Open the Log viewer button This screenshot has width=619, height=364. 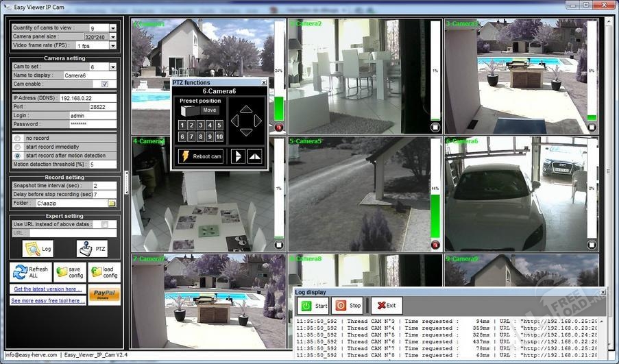[38, 249]
